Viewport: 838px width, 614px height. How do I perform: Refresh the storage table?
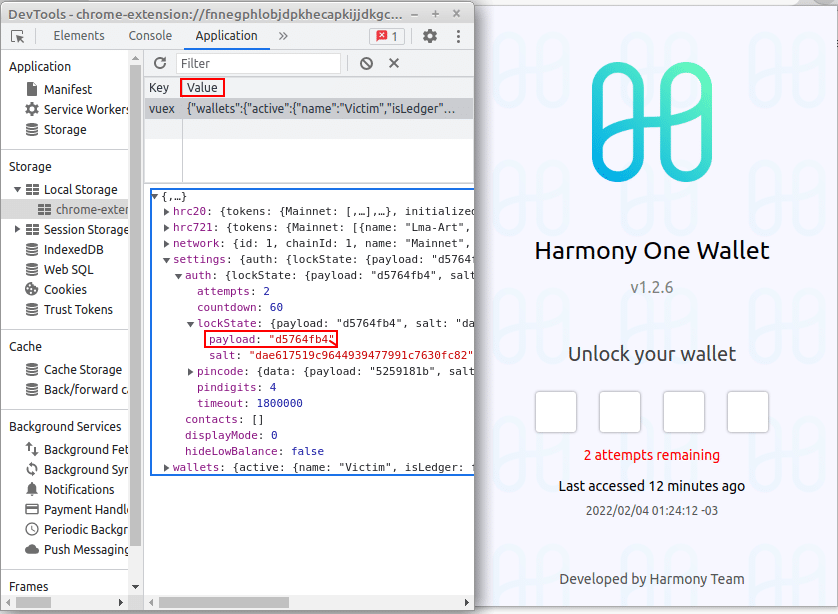coord(160,63)
